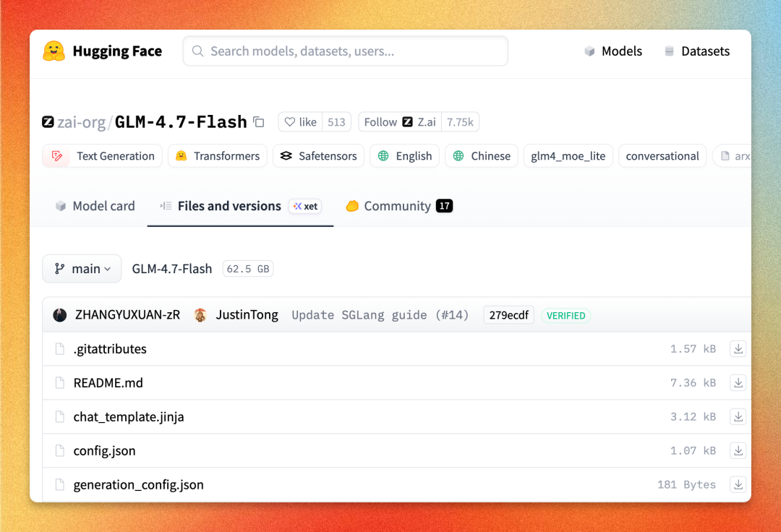Open the GLM-4.7-Flash model title link
781x532 pixels.
(x=181, y=122)
